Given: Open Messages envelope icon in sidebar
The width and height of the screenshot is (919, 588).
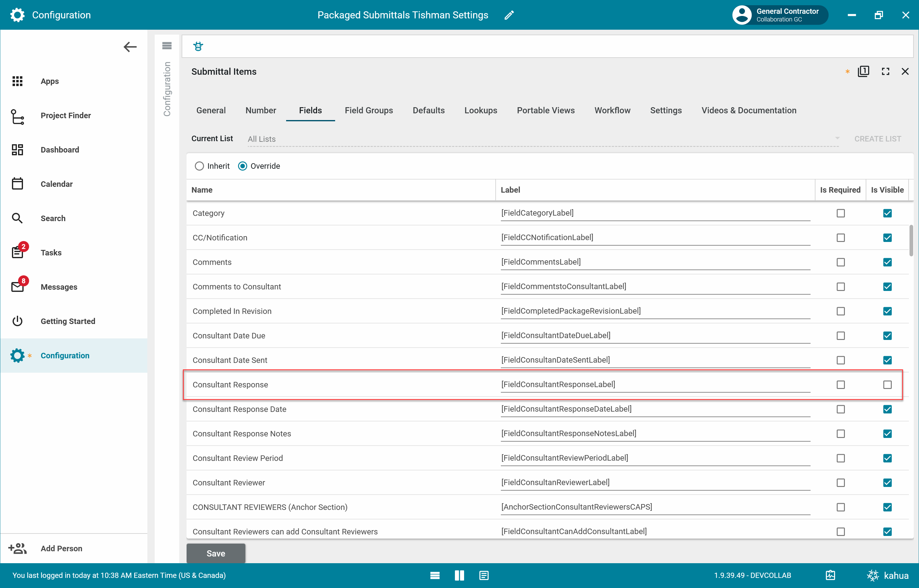Looking at the screenshot, I should click(17, 287).
